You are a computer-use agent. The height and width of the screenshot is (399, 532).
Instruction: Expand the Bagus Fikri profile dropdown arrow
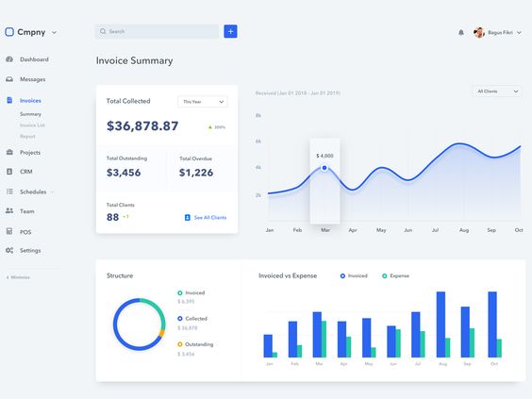point(519,33)
